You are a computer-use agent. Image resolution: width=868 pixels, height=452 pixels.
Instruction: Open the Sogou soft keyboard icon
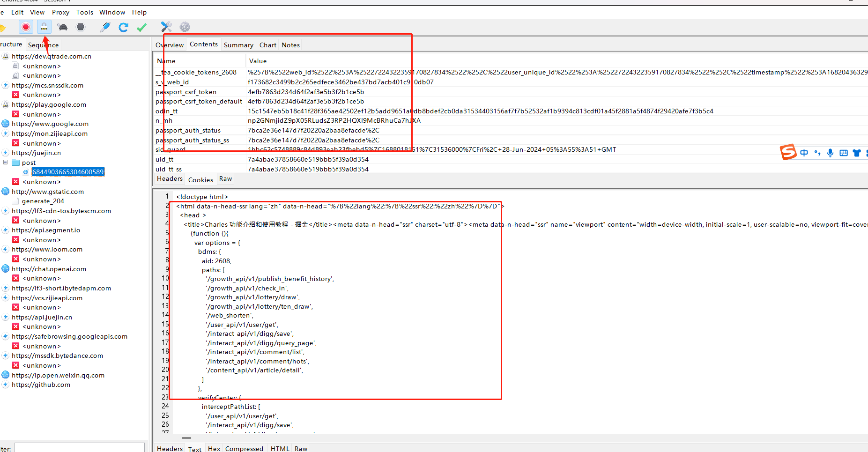(843, 153)
